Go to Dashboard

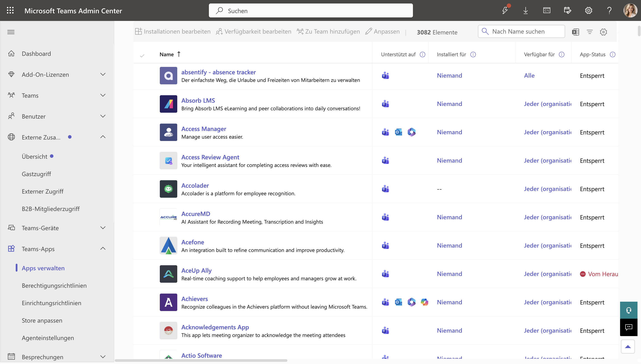click(36, 53)
